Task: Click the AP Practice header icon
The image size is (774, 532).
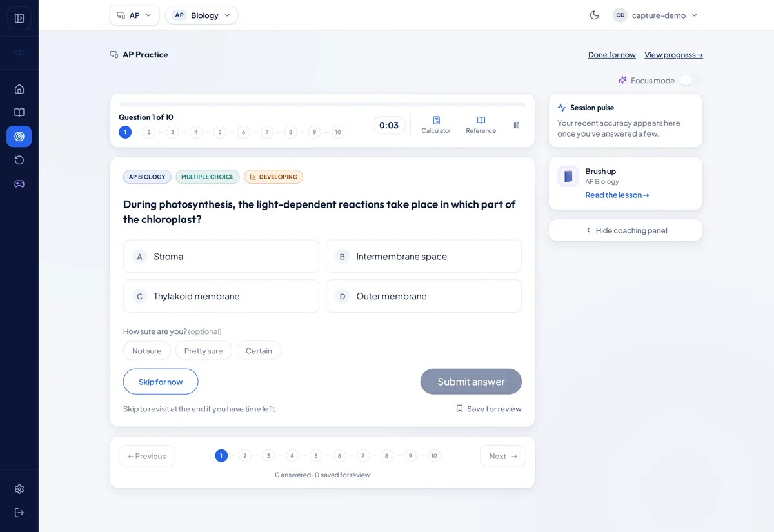Action: (x=114, y=55)
